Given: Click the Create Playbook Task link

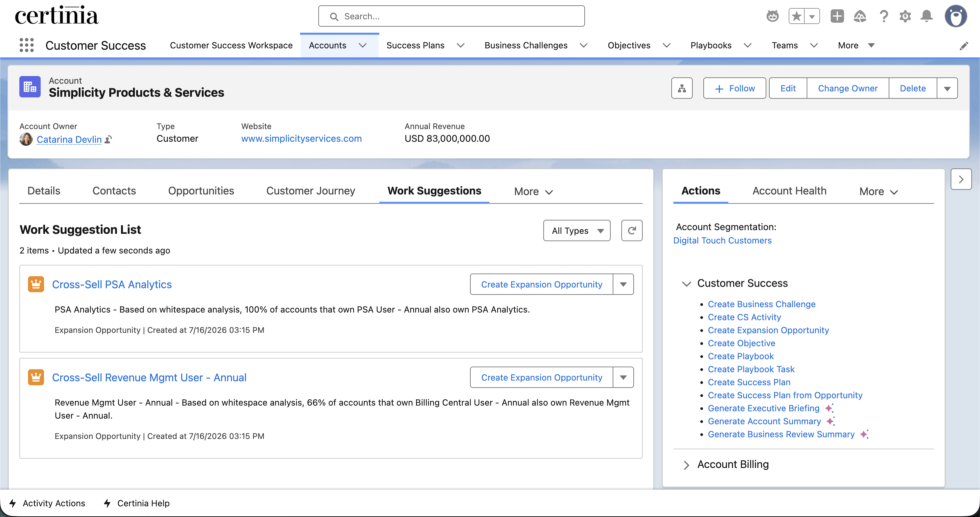Looking at the screenshot, I should (x=751, y=369).
